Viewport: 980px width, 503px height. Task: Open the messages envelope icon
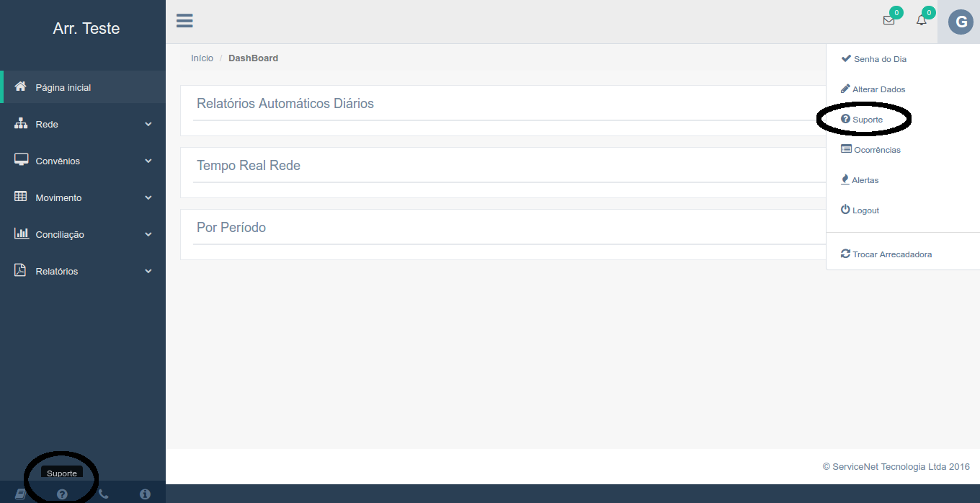coord(888,21)
